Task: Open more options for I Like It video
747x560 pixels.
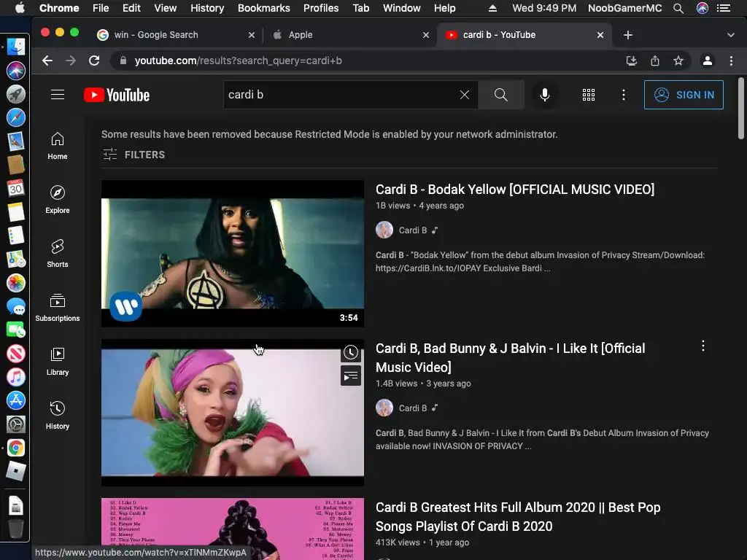Action: click(703, 346)
